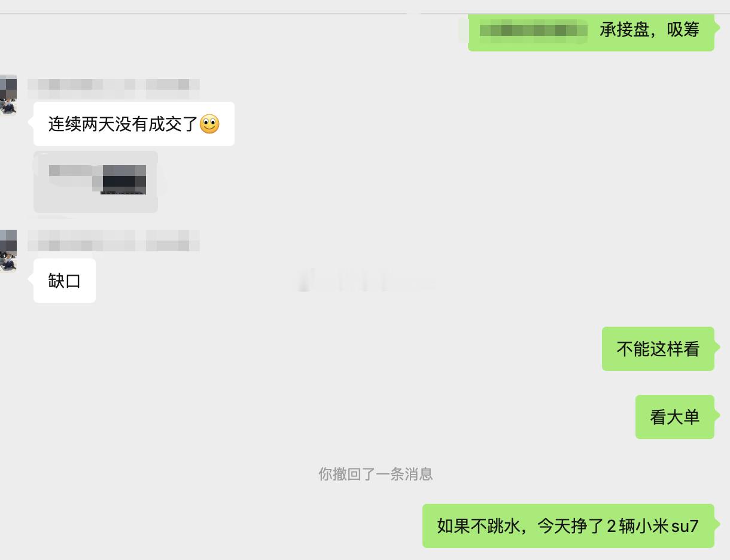The image size is (730, 560).
Task: Select the 看大单 message bubble
Action: (x=675, y=417)
